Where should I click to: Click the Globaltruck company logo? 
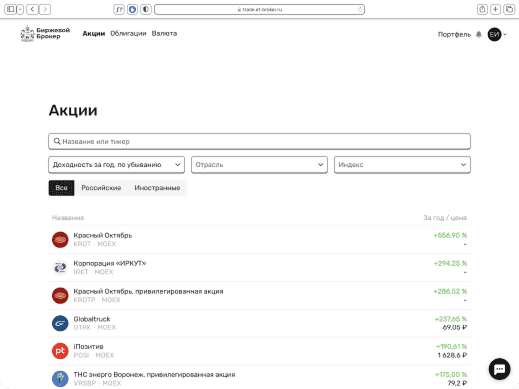pos(60,323)
